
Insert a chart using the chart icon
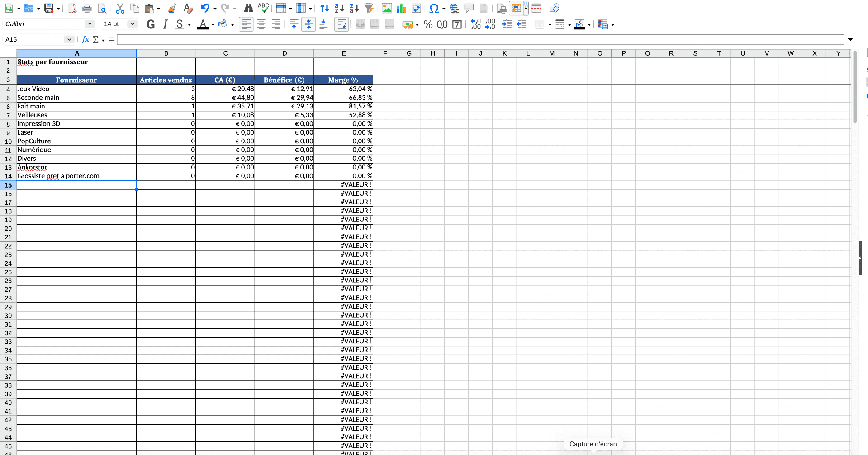point(401,8)
